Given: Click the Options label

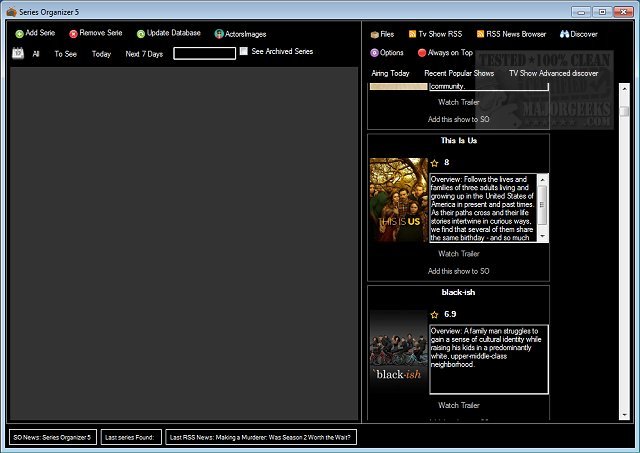Looking at the screenshot, I should [391, 53].
